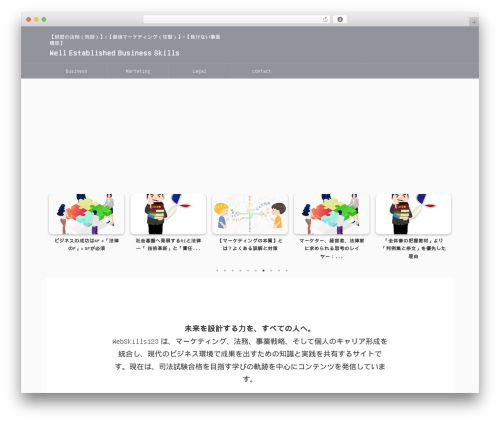Click the WebSkills123 text in the intro paragraph
Image resolution: width=500 pixels, height=423 pixels.
tap(135, 342)
